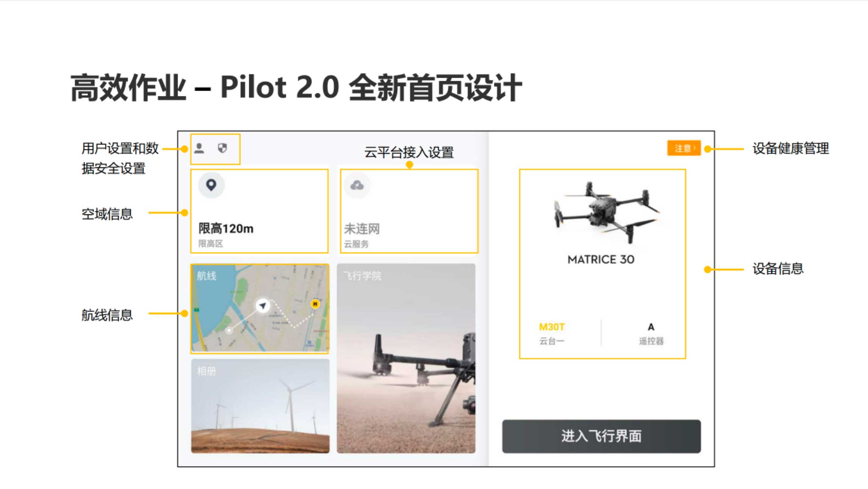Click the Matrice 30 drone image
This screenshot has height=489, width=868.
click(605, 211)
